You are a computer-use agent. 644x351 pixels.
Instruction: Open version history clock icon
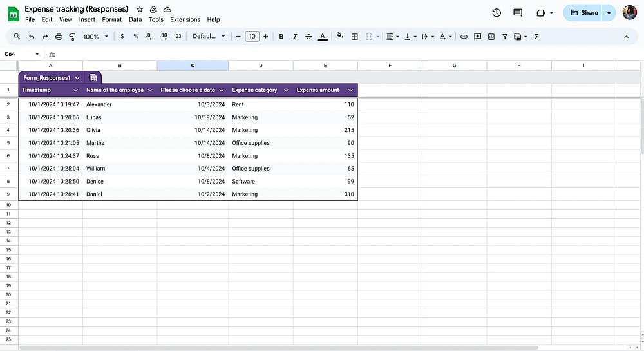pyautogui.click(x=497, y=13)
